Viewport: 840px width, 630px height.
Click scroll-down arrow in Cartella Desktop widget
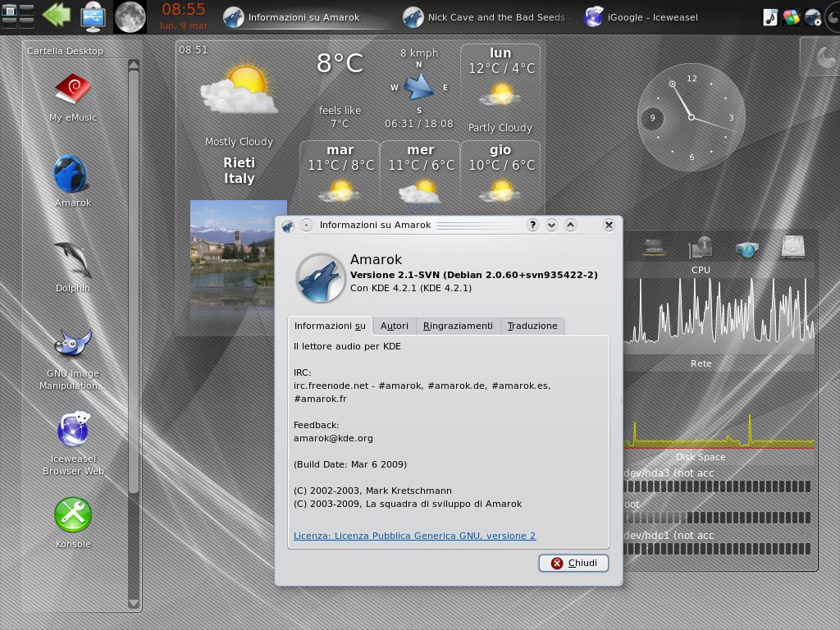pos(134,604)
